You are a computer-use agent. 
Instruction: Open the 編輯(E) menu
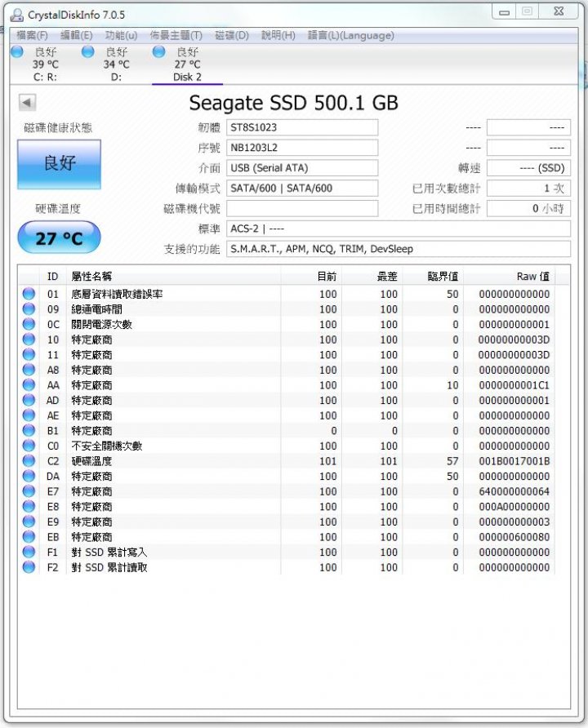[x=76, y=35]
